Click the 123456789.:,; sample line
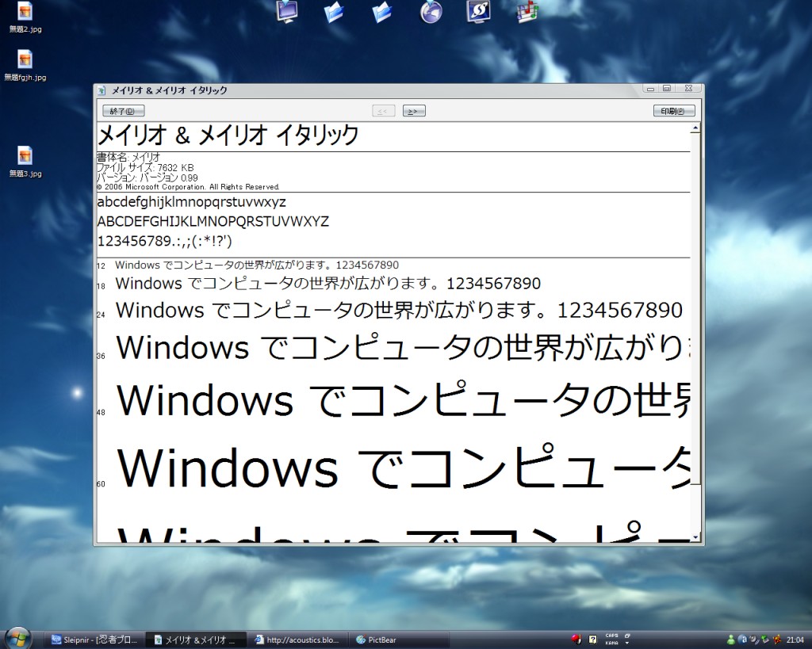 [164, 241]
